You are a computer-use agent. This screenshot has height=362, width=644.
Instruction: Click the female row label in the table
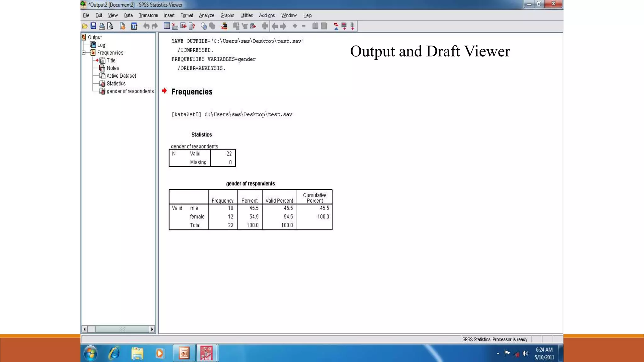[197, 217]
